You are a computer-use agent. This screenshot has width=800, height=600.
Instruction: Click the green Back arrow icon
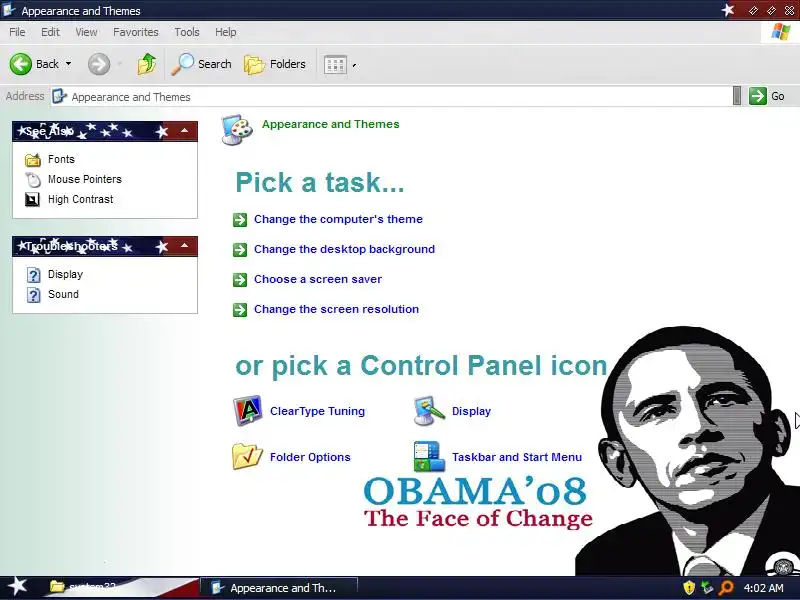[21, 64]
